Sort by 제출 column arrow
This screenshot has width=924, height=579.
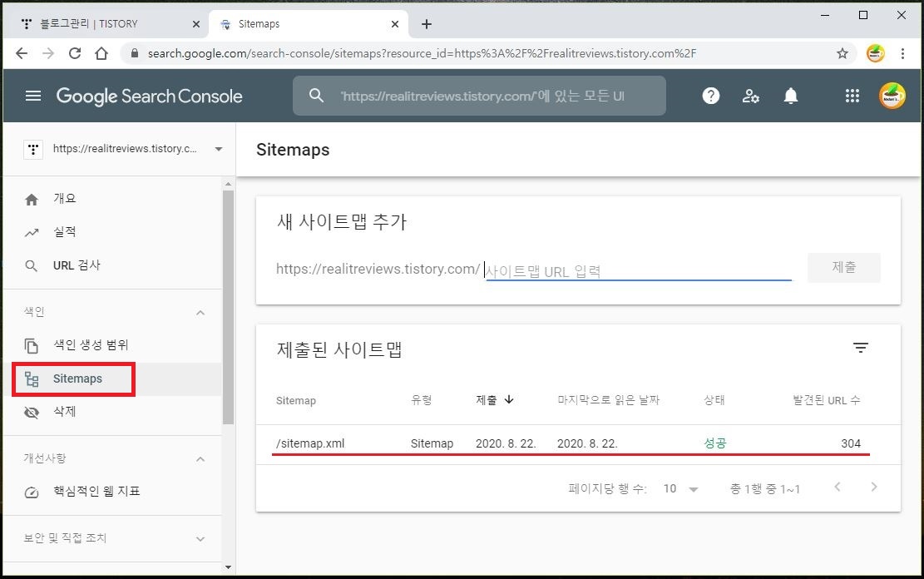(x=509, y=400)
